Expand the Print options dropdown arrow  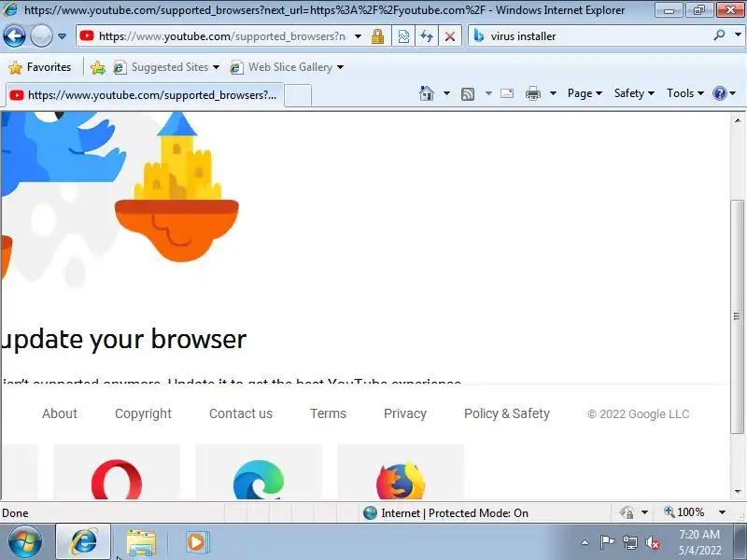[553, 93]
